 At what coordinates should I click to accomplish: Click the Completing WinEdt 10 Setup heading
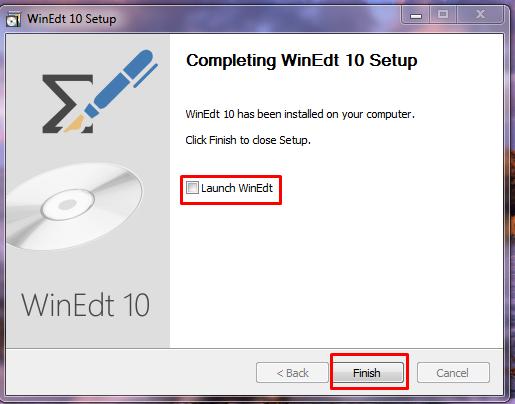click(302, 61)
